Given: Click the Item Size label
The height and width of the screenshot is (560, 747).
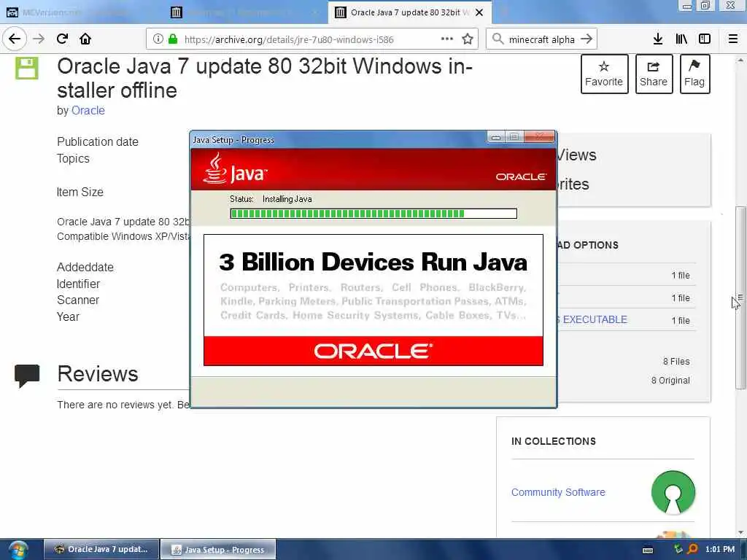Looking at the screenshot, I should click(x=80, y=192).
